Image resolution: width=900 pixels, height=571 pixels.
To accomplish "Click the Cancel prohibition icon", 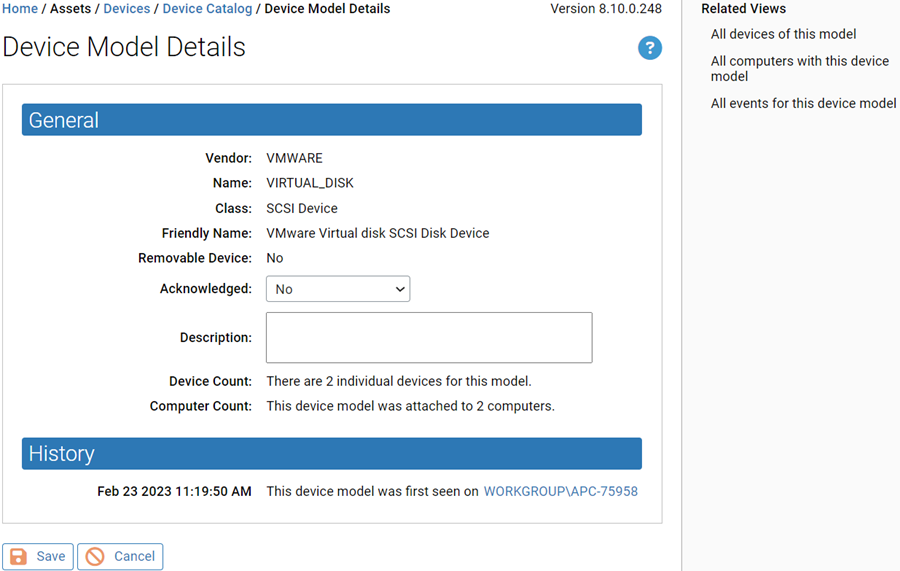I will 95,556.
